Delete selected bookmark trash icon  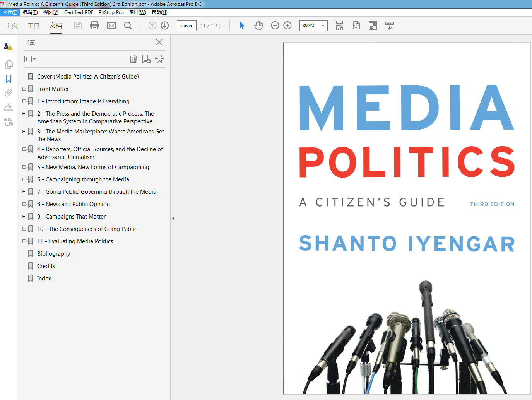coord(133,59)
